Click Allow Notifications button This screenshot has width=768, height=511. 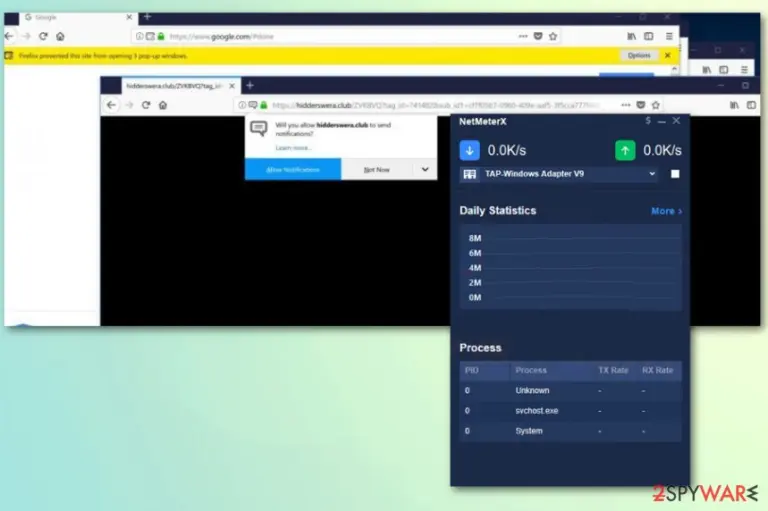[293, 170]
